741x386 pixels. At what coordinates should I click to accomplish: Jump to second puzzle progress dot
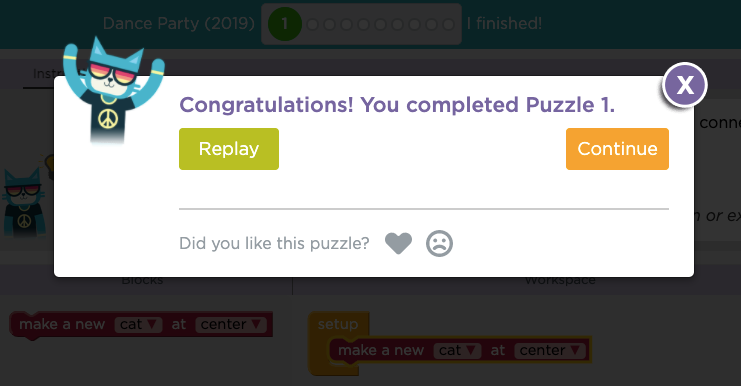tap(312, 24)
